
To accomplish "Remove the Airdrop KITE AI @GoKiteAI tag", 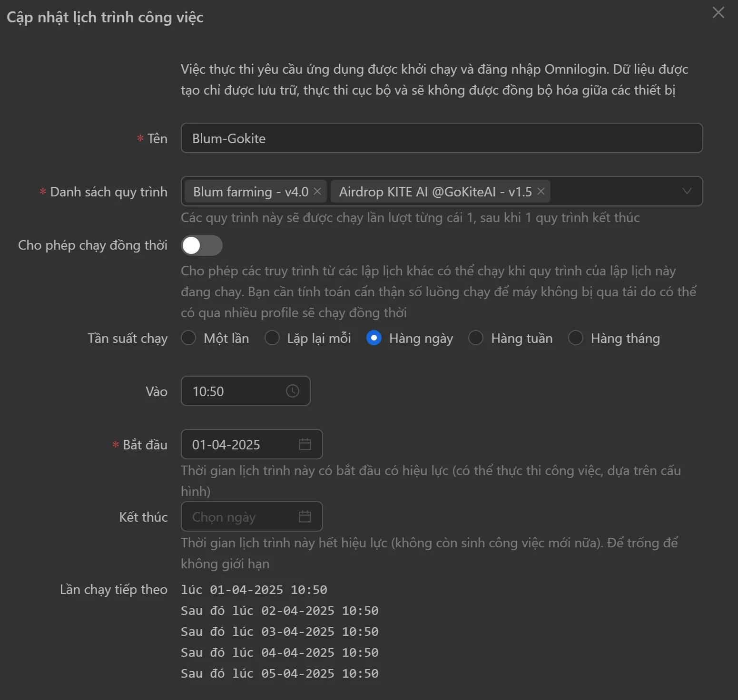I will click(541, 191).
